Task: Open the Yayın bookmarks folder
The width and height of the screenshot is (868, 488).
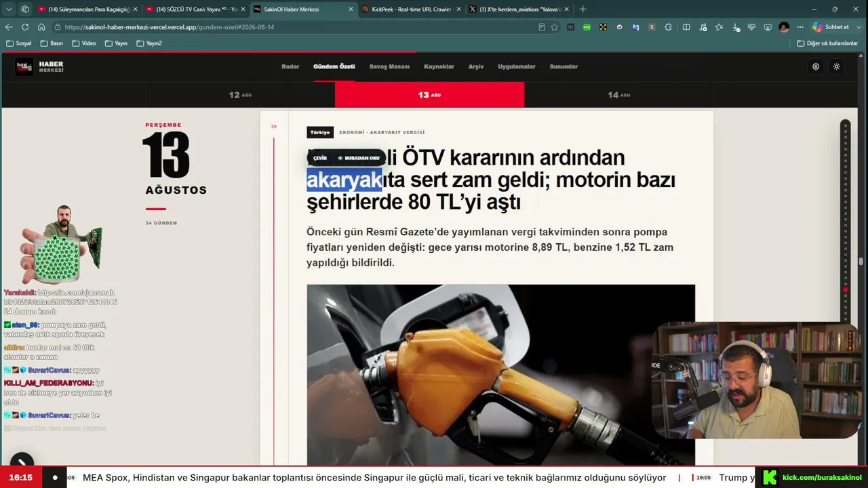Action: (x=116, y=43)
